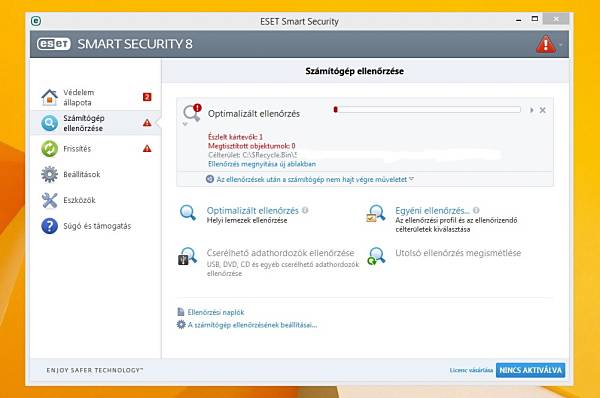This screenshot has height=398, width=600.
Task: Open Eszközök tools icon
Action: (49, 200)
